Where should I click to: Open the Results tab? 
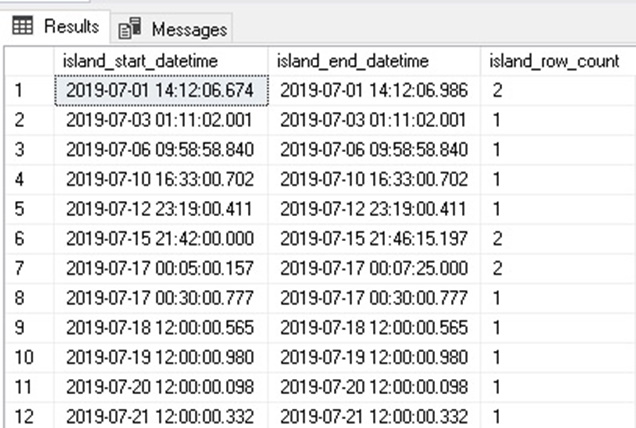pyautogui.click(x=55, y=26)
